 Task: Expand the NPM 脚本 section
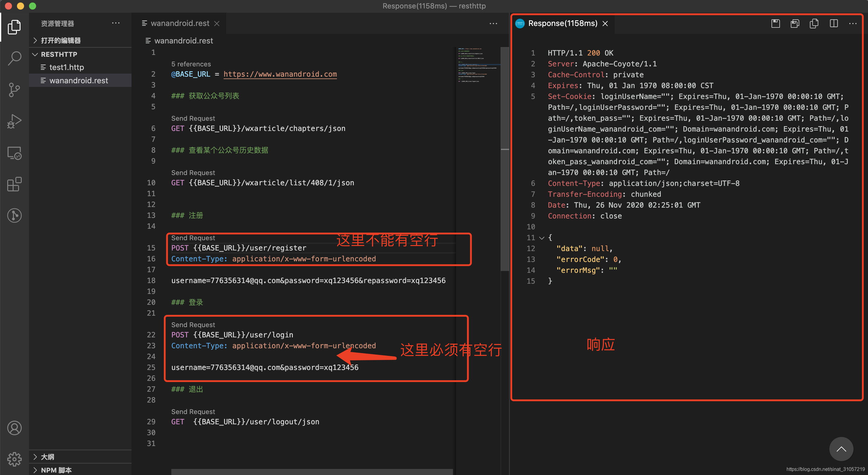point(35,470)
